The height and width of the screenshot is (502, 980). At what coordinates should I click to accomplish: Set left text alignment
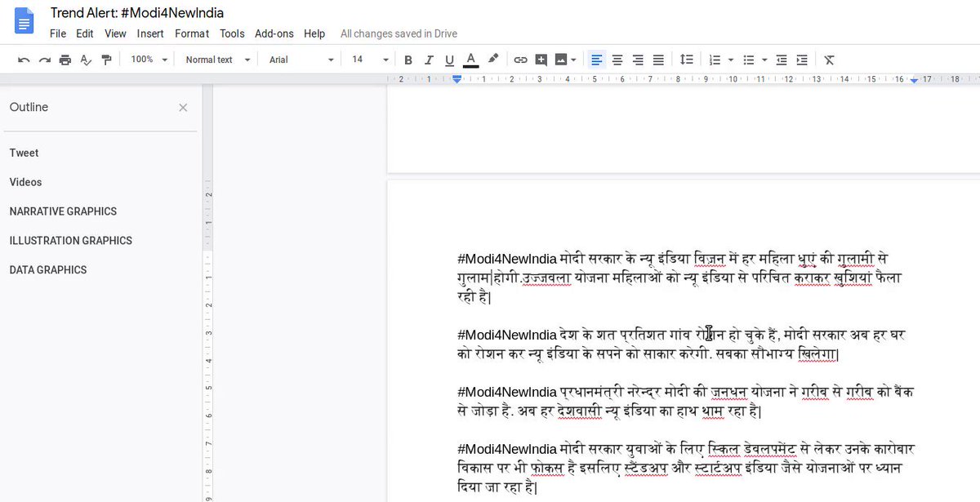coord(597,60)
